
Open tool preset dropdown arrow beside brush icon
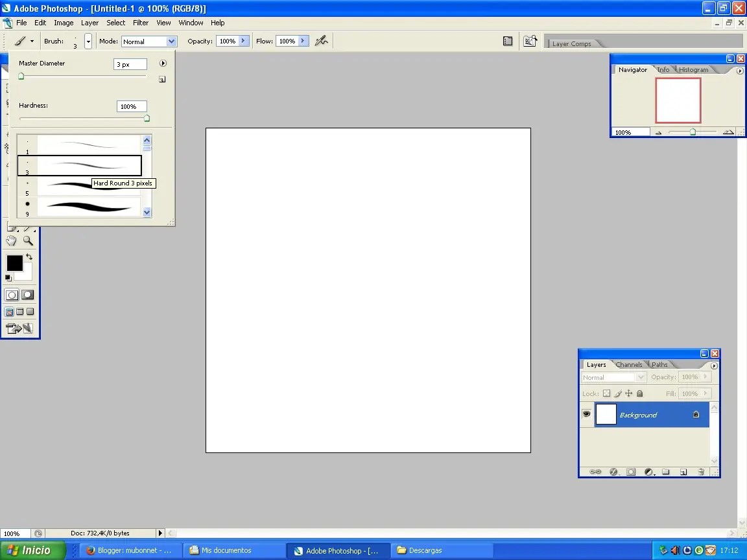tap(32, 41)
